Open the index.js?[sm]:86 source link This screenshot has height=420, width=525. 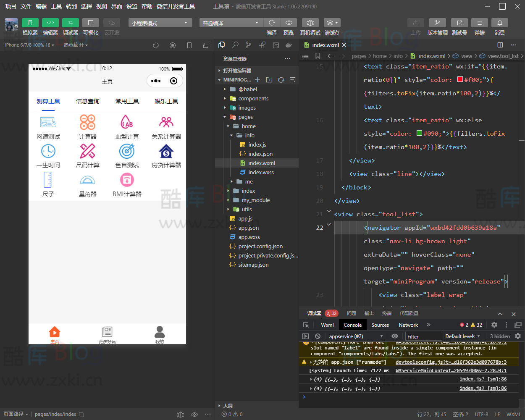tap(483, 379)
